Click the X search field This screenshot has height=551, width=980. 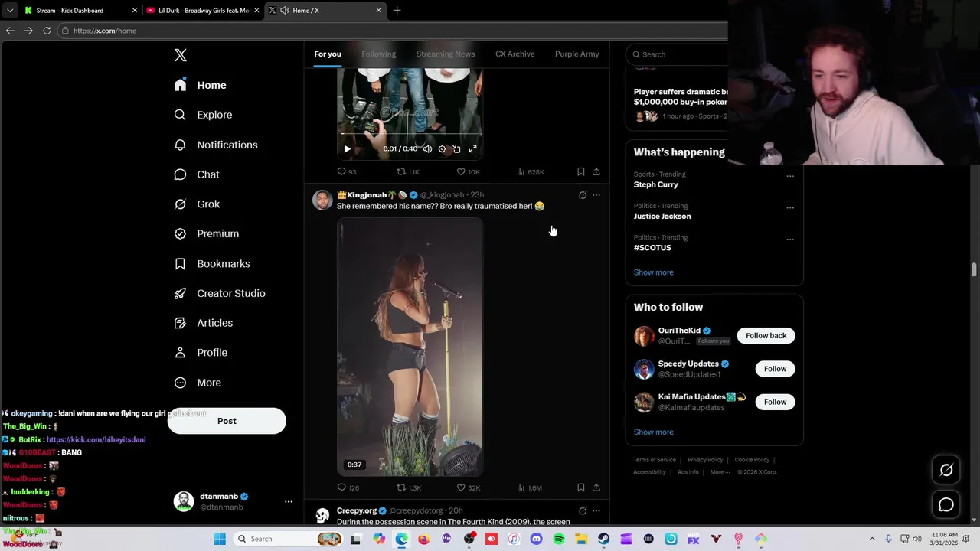point(677,54)
